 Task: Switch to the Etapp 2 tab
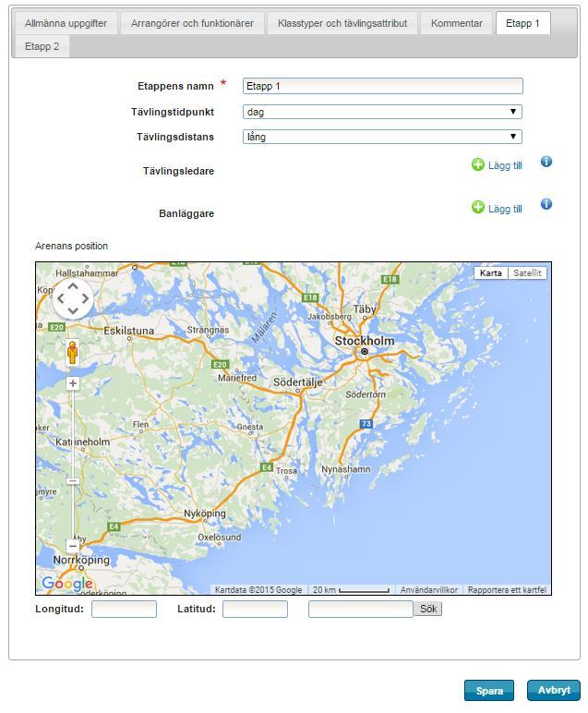pyautogui.click(x=42, y=46)
